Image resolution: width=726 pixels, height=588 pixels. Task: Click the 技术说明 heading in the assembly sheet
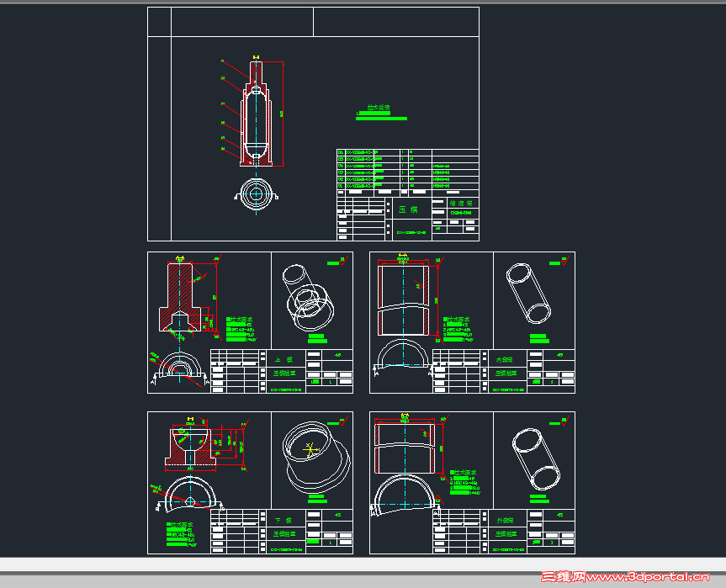coord(379,108)
